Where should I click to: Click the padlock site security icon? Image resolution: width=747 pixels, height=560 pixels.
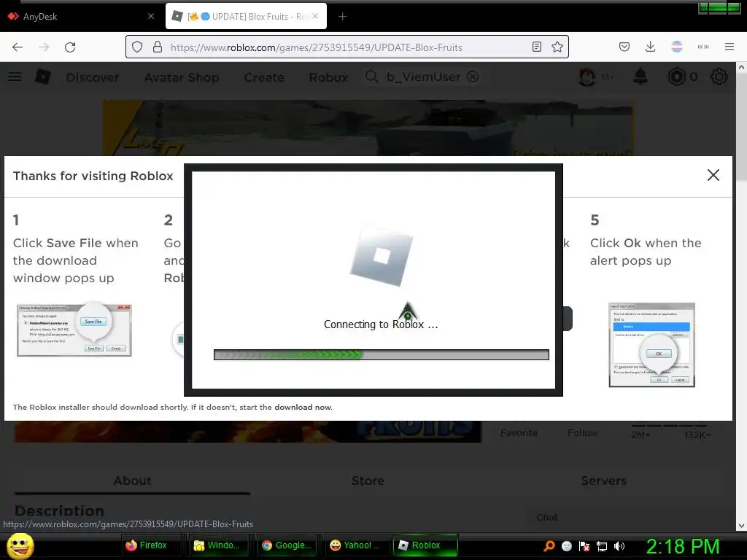(x=158, y=47)
